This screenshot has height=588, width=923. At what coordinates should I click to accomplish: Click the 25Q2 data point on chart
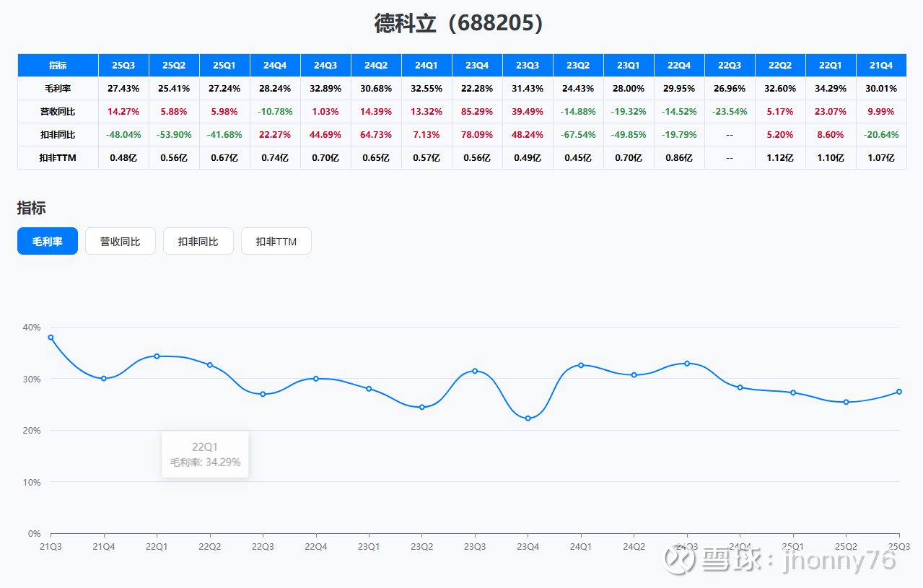[847, 402]
